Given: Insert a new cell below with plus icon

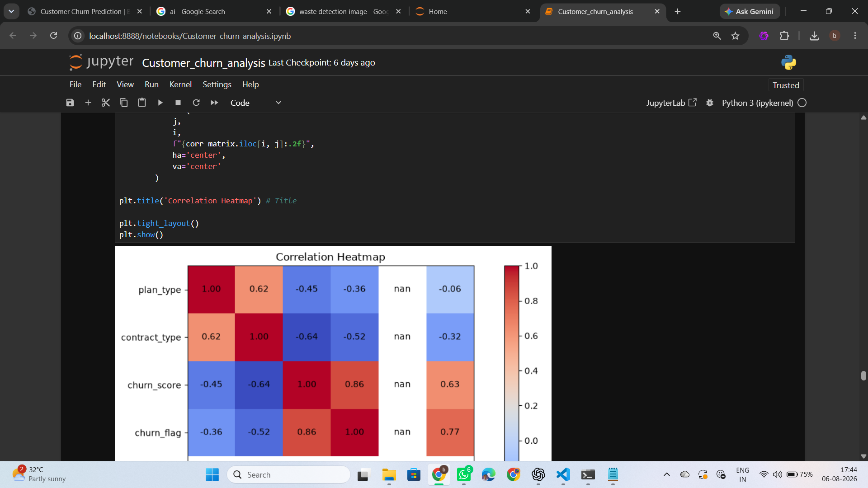Looking at the screenshot, I should [88, 103].
